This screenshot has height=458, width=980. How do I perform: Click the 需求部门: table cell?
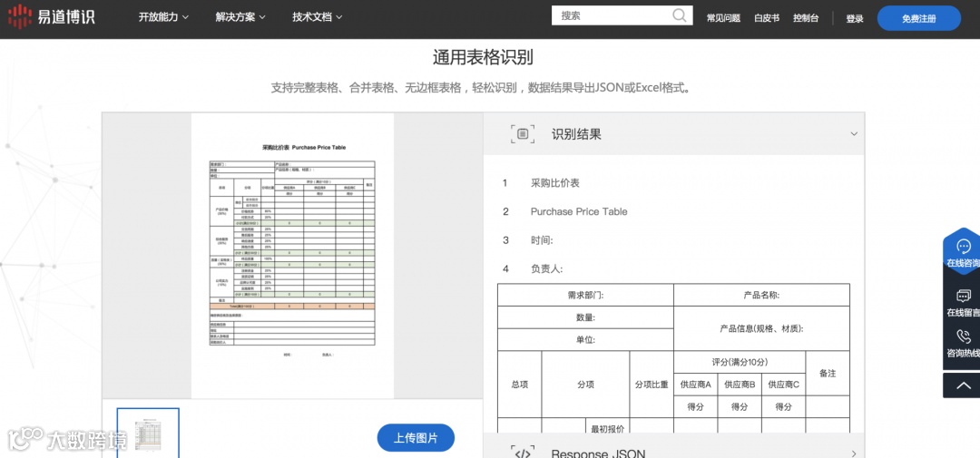[585, 295]
